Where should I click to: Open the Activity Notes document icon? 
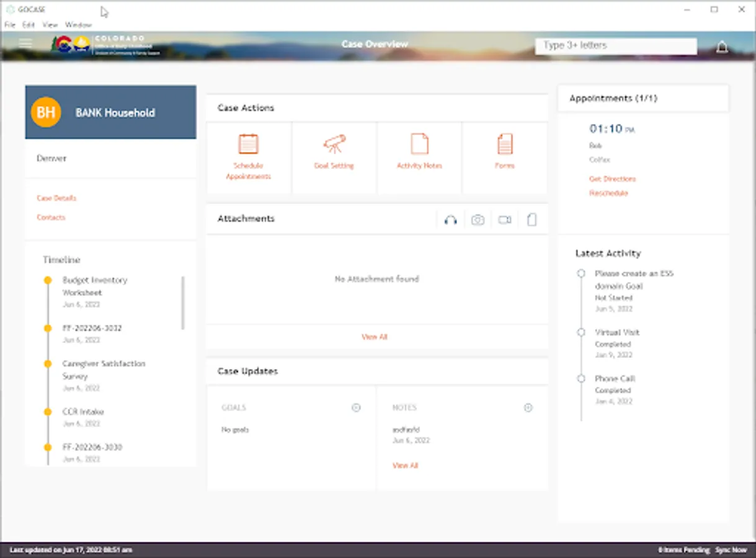coord(419,144)
